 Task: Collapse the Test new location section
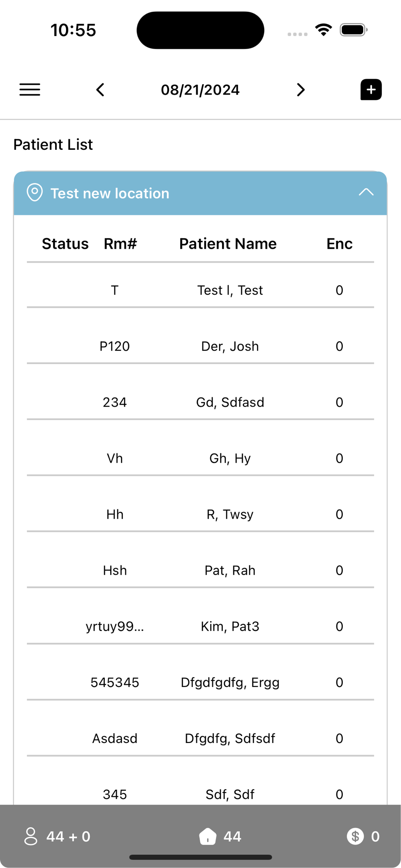[x=366, y=192]
